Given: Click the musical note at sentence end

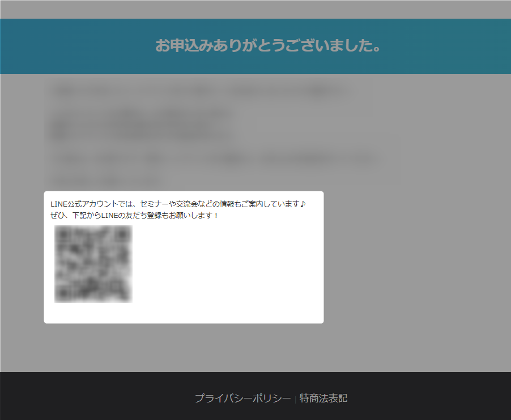Looking at the screenshot, I should click(303, 204).
